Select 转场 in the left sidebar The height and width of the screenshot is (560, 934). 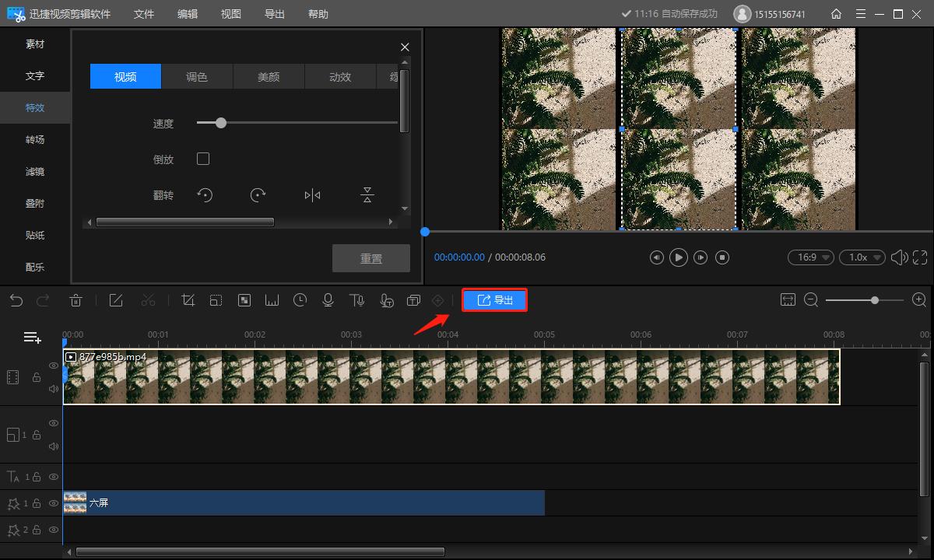35,140
